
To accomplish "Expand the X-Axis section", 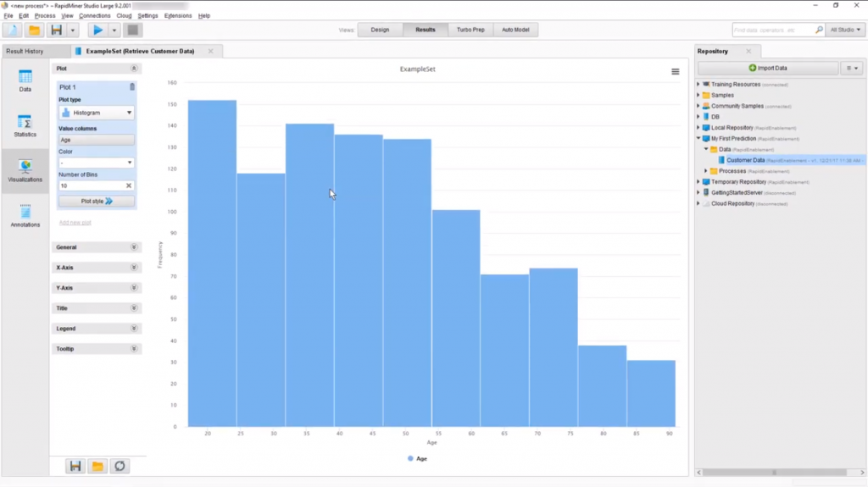I will pos(134,268).
